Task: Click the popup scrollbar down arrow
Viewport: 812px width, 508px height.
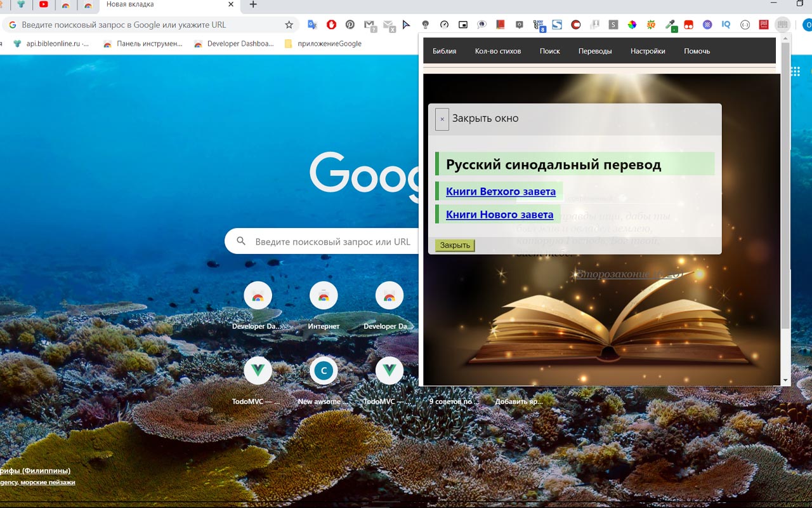Action: [785, 380]
